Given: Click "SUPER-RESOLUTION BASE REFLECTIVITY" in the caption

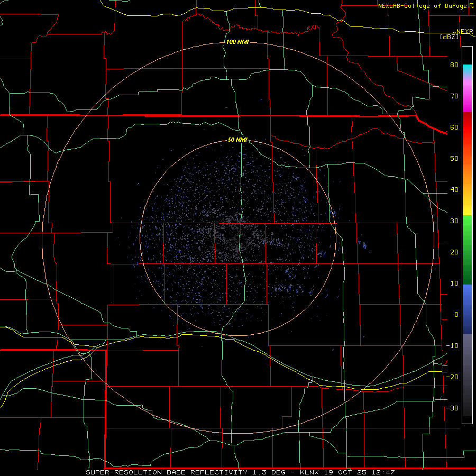Looking at the screenshot, I should 167,472.
